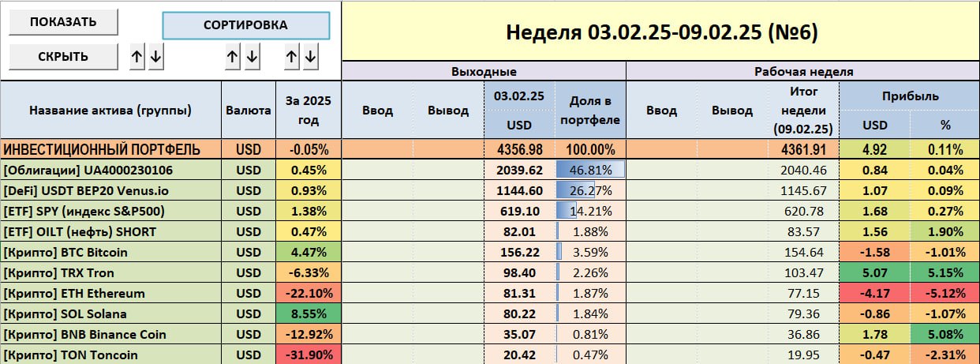This screenshot has height=364, width=980.
Task: Click the SPY portfolio share data bar cell
Action: click(x=590, y=212)
